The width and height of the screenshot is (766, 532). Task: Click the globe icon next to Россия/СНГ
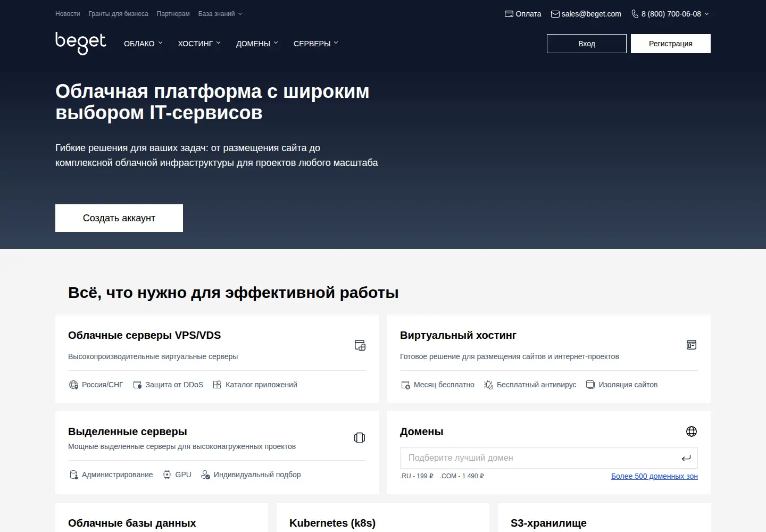click(73, 385)
